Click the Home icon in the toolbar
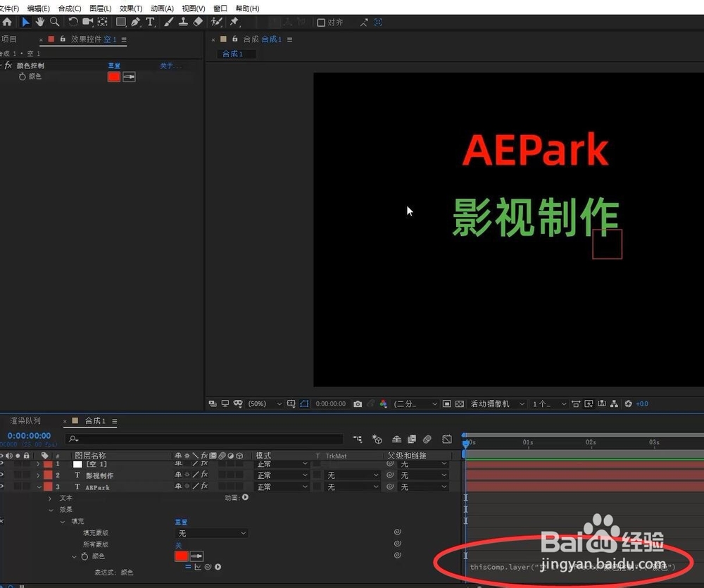The height and width of the screenshot is (588, 704). point(7,22)
